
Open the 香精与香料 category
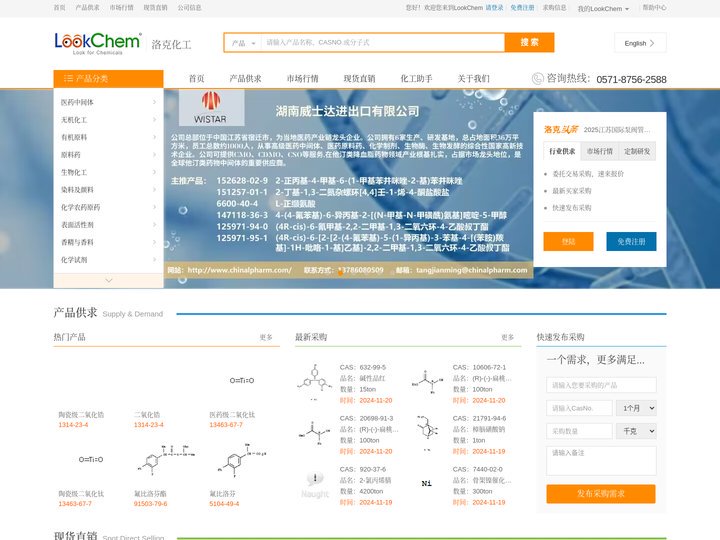[77, 242]
